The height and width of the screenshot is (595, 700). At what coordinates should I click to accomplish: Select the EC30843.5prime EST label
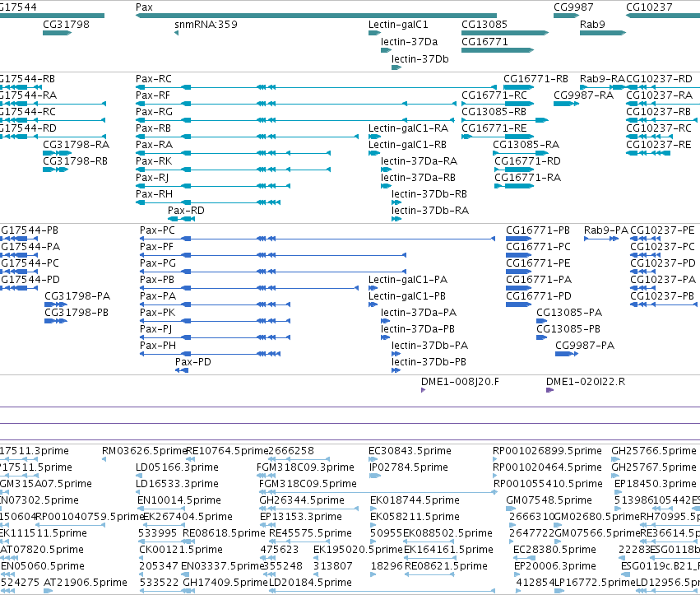[410, 451]
